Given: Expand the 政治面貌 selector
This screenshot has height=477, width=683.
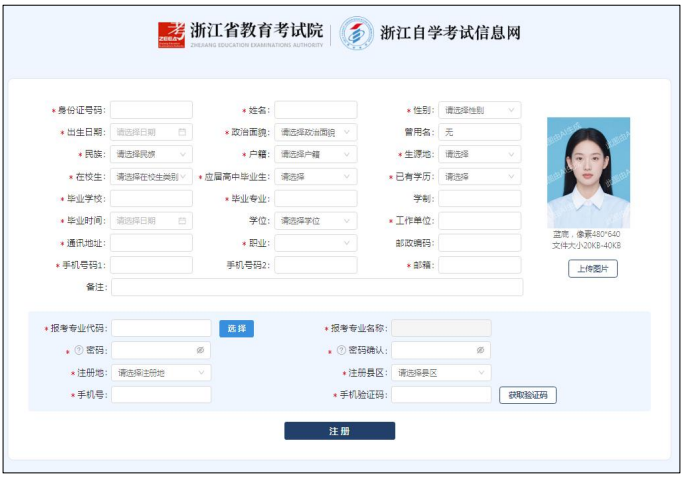Looking at the screenshot, I should tap(316, 132).
